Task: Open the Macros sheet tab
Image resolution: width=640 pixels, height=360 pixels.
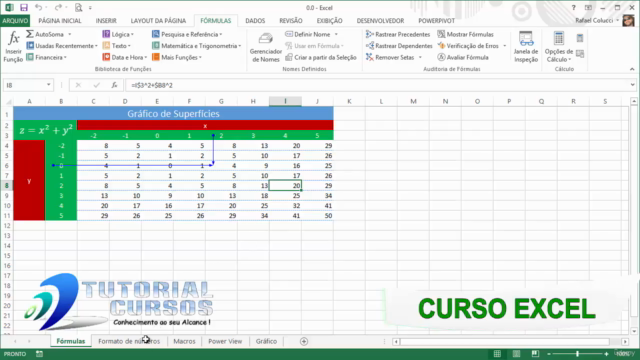Action: tap(184, 341)
